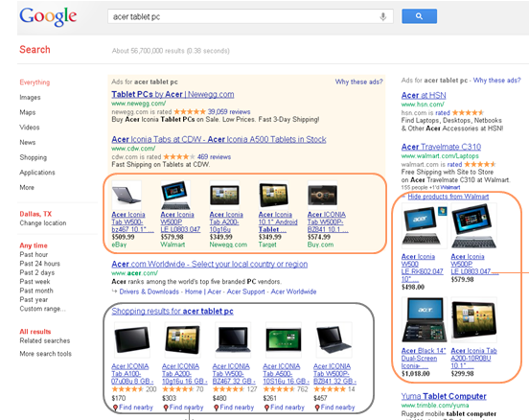
Task: Select the Images filter in sidebar
Action: [30, 97]
